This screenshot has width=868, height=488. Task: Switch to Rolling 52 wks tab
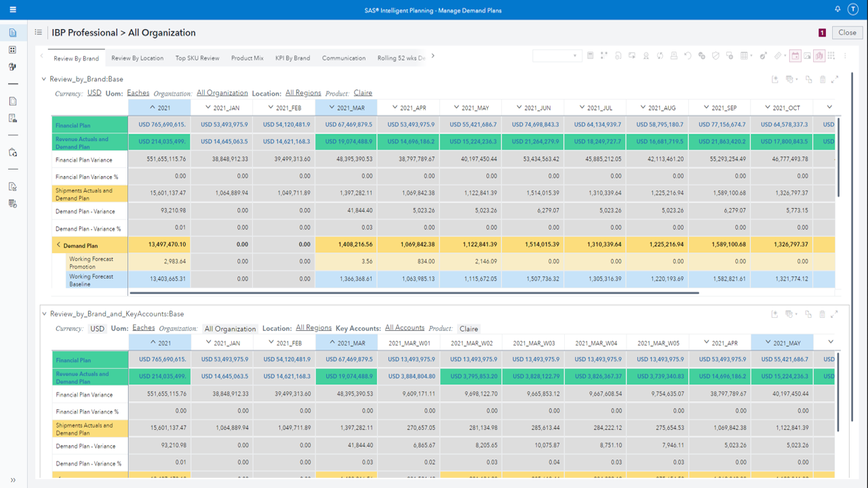tap(401, 58)
